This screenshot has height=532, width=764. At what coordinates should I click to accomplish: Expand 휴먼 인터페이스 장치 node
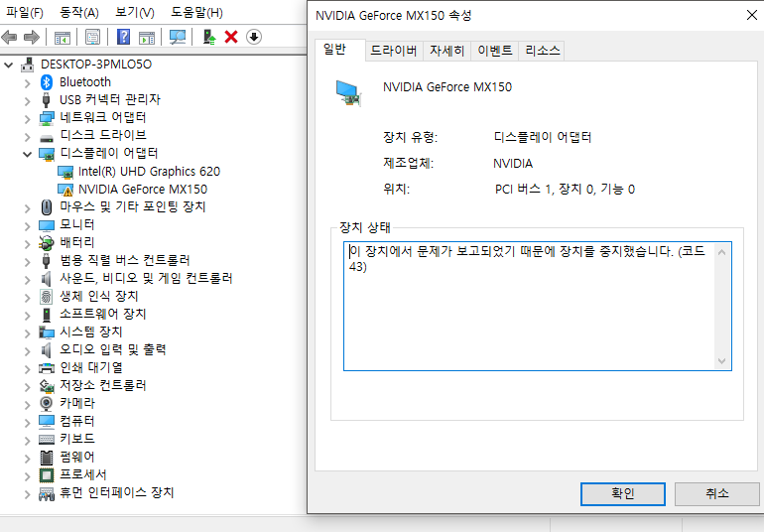(28, 493)
